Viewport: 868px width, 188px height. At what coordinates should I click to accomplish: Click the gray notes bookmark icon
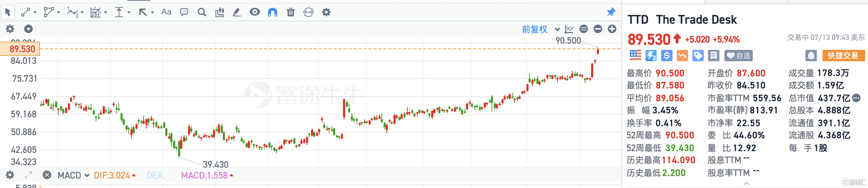714,56
